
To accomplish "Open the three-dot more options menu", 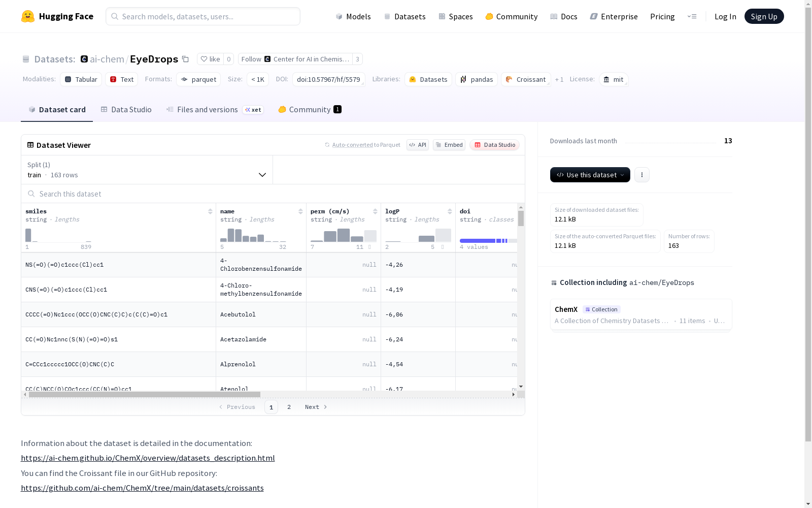I will (x=642, y=175).
